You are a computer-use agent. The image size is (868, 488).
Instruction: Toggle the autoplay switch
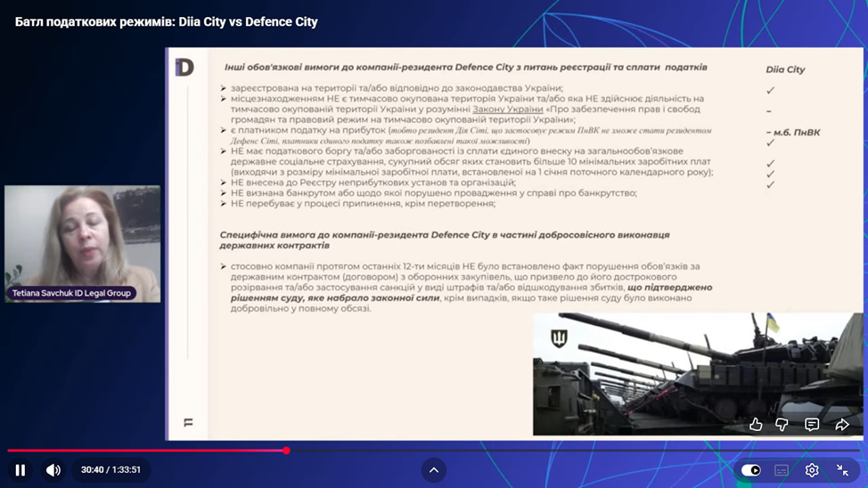[751, 470]
